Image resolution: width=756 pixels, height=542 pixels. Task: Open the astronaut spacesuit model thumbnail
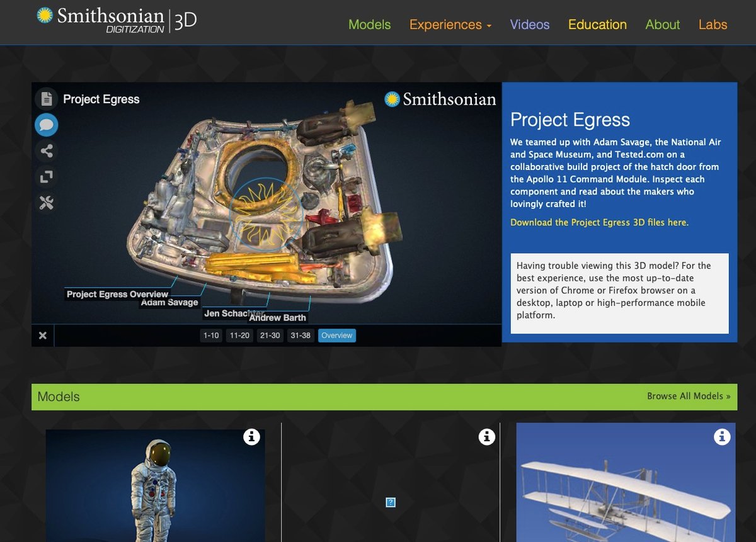[155, 485]
